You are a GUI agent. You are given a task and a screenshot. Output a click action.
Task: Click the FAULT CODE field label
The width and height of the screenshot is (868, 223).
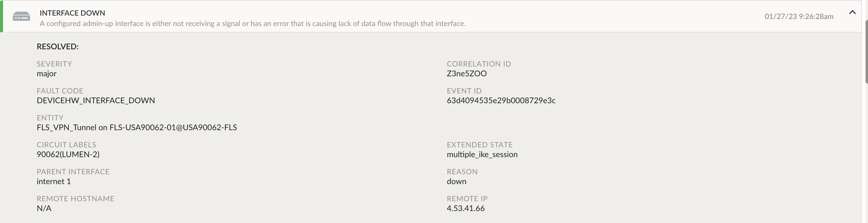[x=60, y=91]
